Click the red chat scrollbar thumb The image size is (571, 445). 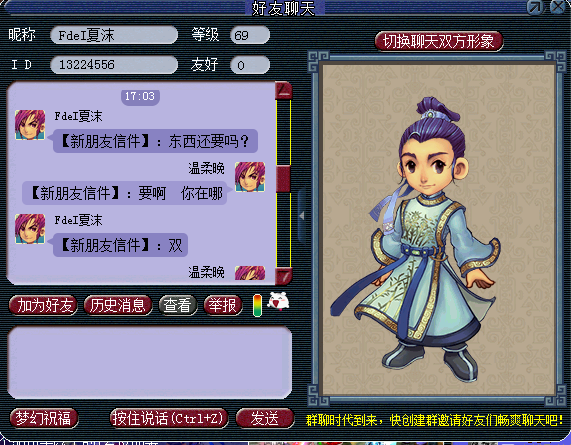(x=283, y=179)
